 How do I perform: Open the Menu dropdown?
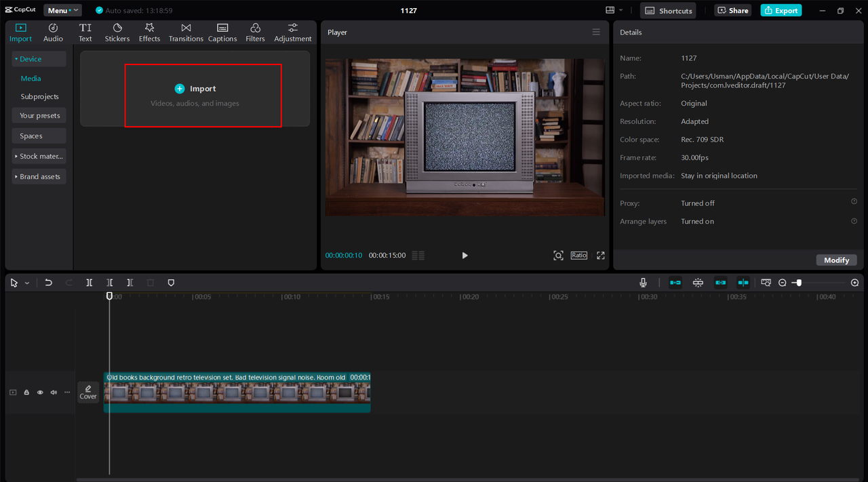tap(62, 10)
